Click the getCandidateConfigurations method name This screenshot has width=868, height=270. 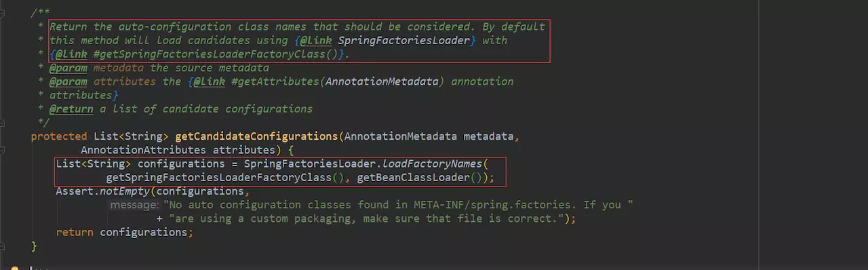pyautogui.click(x=256, y=136)
